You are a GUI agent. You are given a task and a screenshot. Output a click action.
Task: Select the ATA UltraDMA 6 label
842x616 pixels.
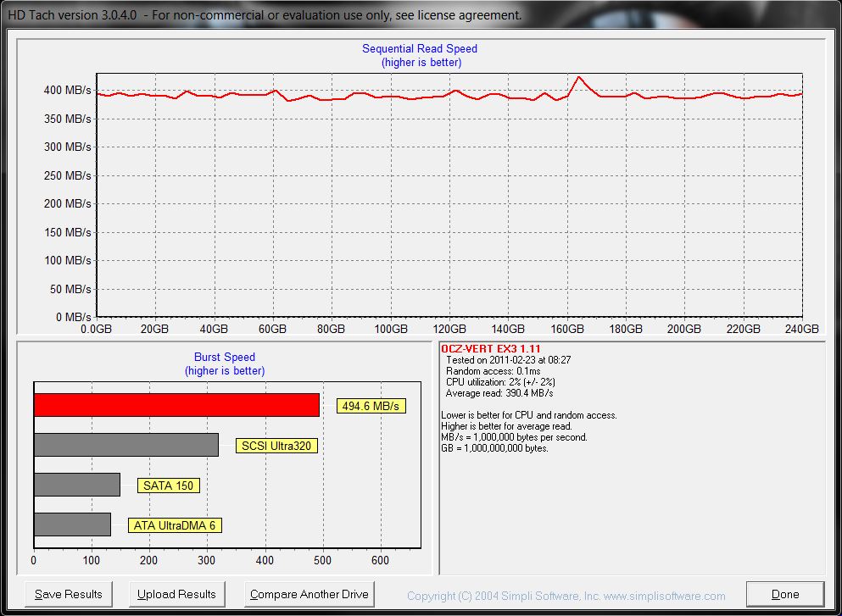click(175, 525)
